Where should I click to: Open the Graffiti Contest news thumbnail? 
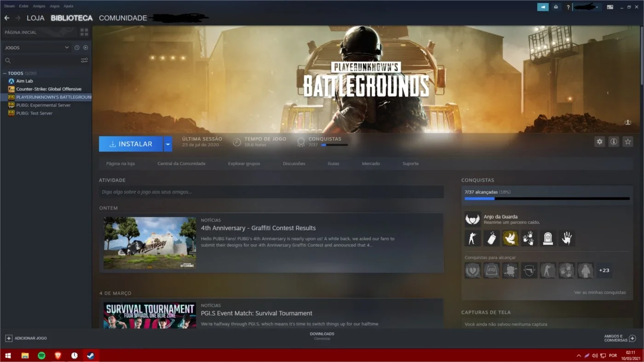tap(149, 243)
